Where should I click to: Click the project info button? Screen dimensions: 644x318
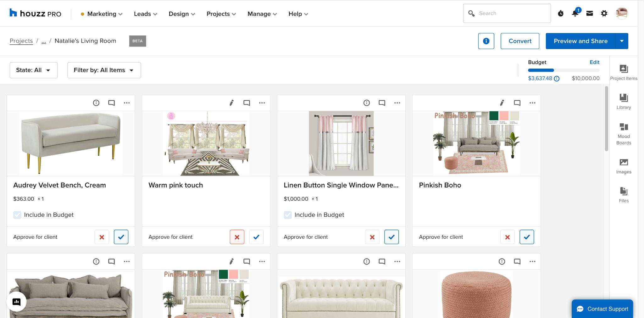click(486, 41)
